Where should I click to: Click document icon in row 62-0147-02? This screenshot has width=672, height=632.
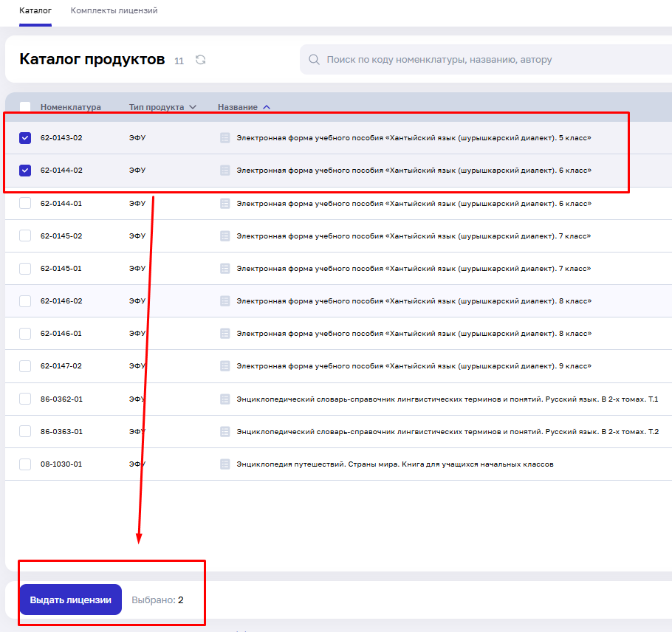point(225,366)
